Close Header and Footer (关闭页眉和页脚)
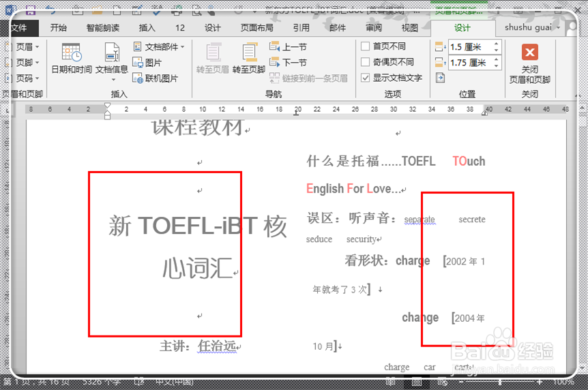588x390 pixels. click(530, 65)
